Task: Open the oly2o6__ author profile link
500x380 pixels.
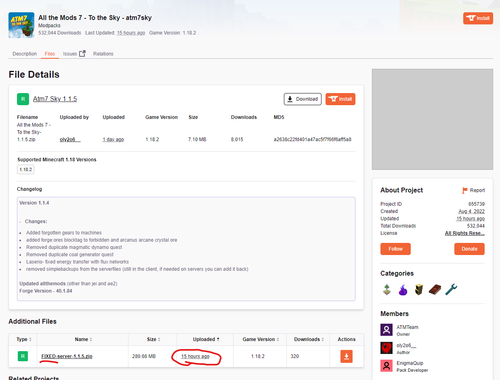Action: click(406, 345)
